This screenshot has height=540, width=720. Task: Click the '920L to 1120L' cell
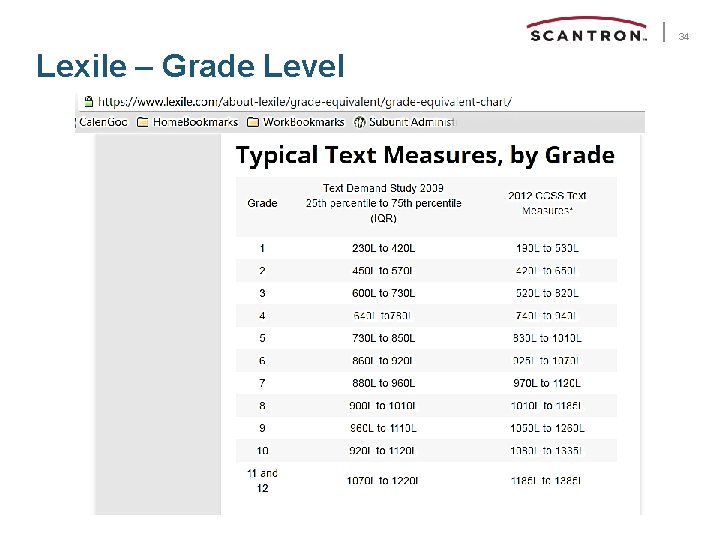coord(382,451)
